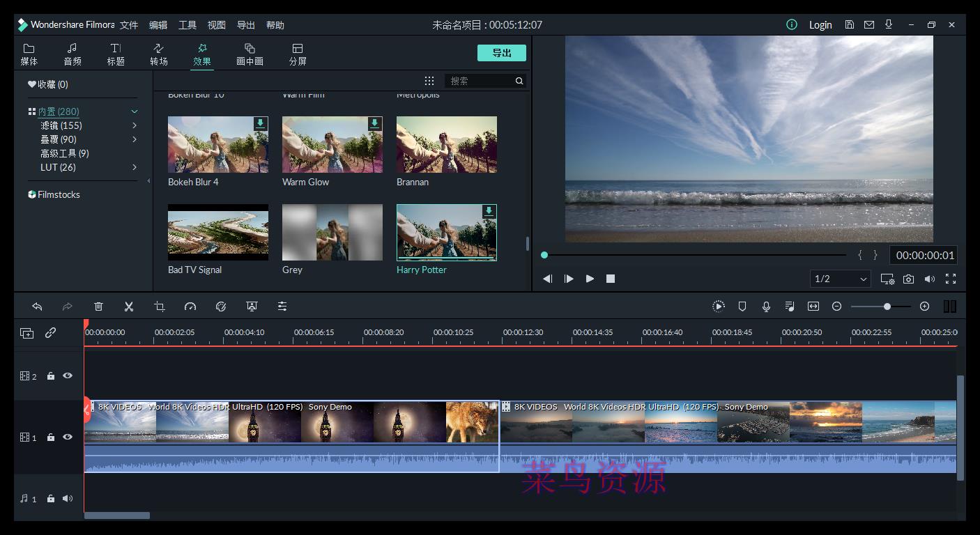Open the preview quality 1/2 dropdown
Image resolution: width=980 pixels, height=535 pixels.
coord(840,278)
